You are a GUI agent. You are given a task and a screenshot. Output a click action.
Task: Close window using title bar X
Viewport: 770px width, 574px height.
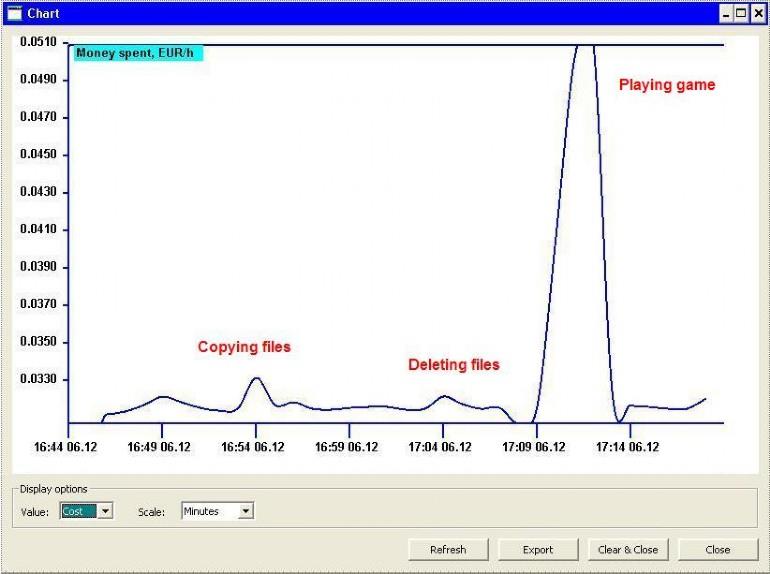tap(756, 14)
